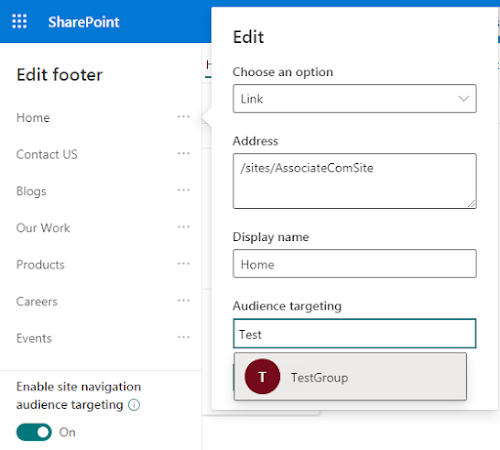Click the audience targeting info icon
Image resolution: width=500 pixels, height=450 pixels.
tap(134, 405)
